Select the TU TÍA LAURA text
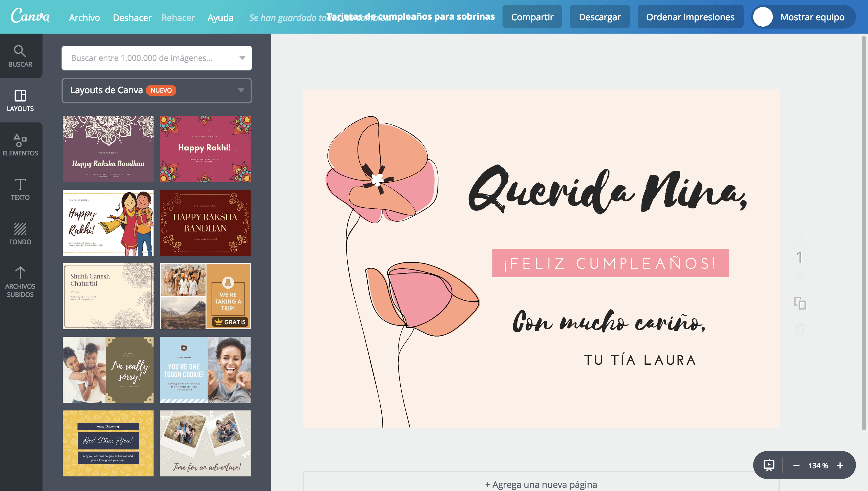This screenshot has height=491, width=868. click(640, 360)
